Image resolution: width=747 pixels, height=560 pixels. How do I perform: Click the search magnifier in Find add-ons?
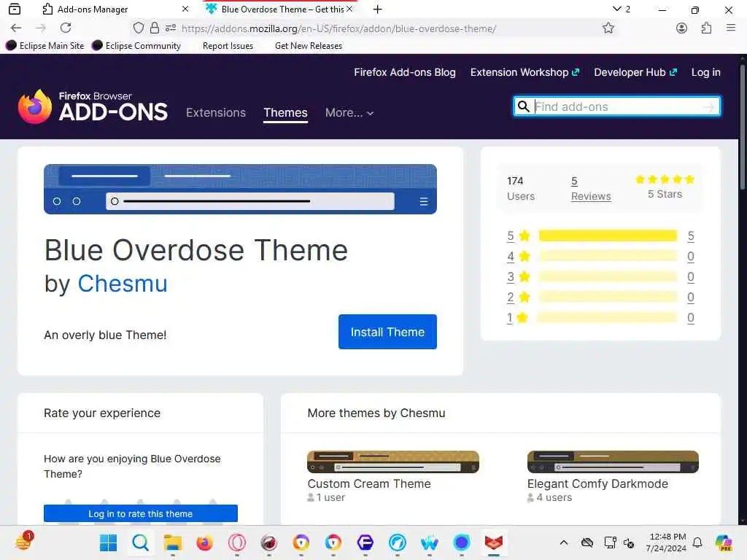[523, 106]
